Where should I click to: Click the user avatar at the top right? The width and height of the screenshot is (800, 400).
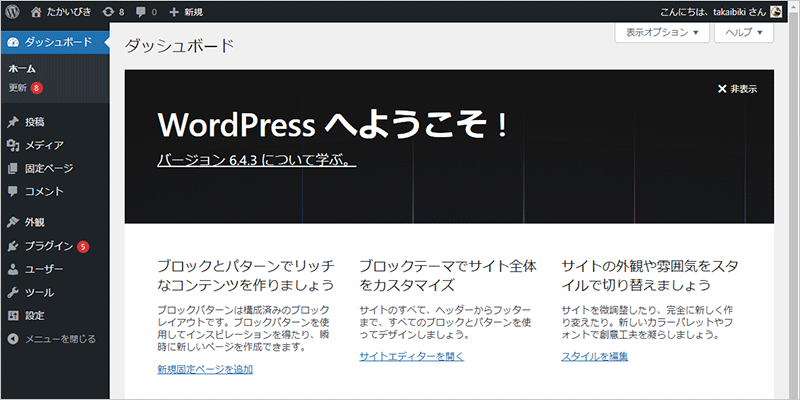(x=776, y=12)
